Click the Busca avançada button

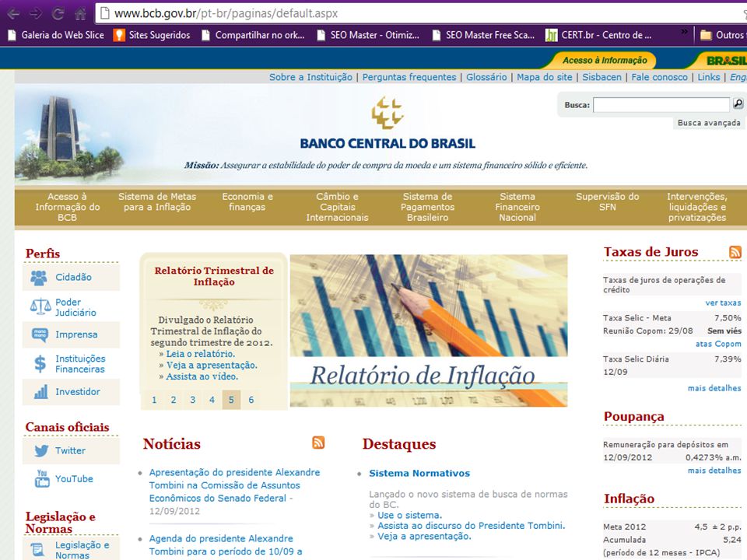[709, 123]
